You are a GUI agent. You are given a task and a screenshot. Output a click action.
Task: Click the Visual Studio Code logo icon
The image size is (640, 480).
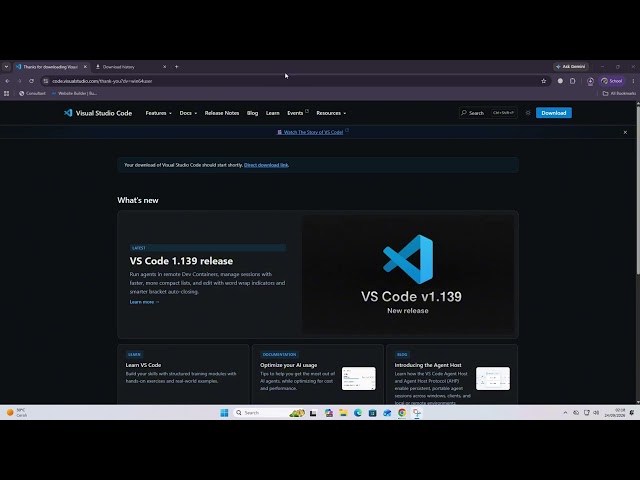68,113
